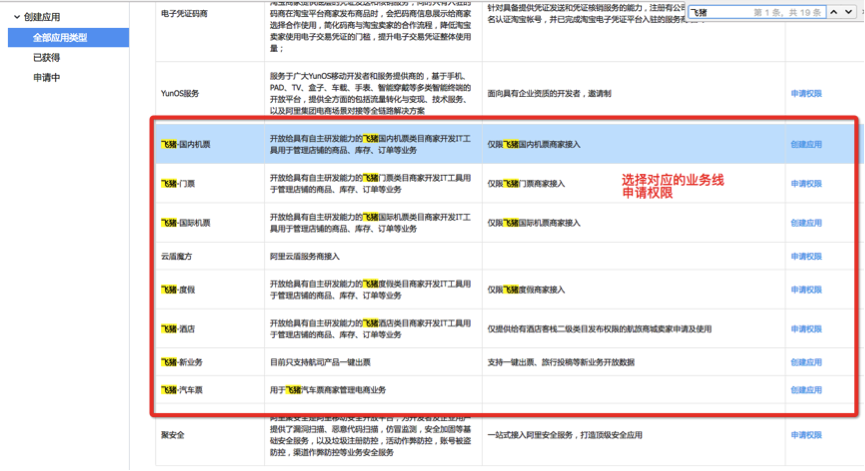Viewport: 865px width, 471px height.
Task: Click the 仅限飞猪国际机票商家接入 cell
Action: (533, 223)
